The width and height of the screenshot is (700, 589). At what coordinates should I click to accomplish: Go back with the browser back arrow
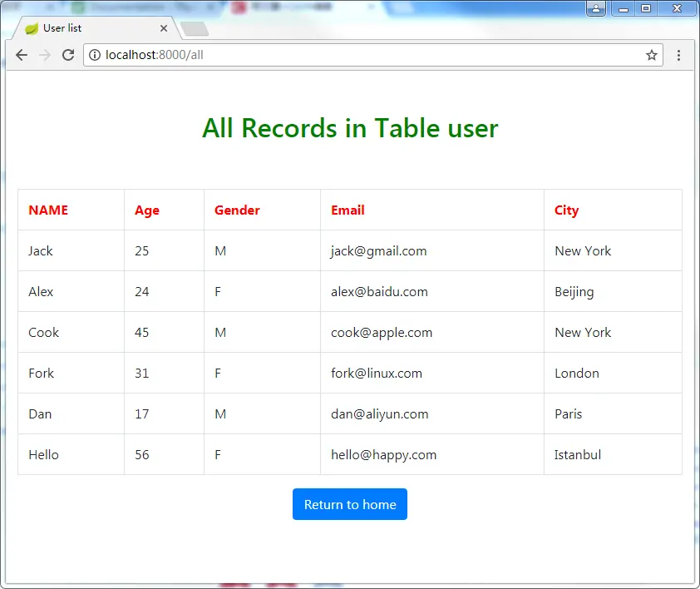coord(22,55)
